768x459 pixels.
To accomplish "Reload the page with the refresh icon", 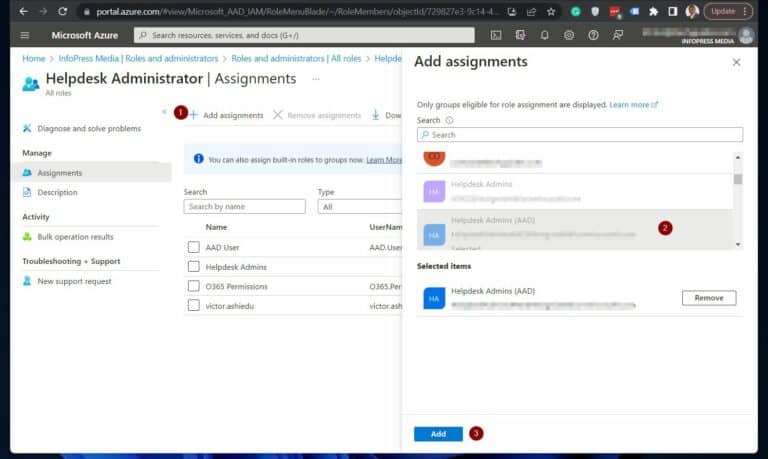I will [x=62, y=11].
